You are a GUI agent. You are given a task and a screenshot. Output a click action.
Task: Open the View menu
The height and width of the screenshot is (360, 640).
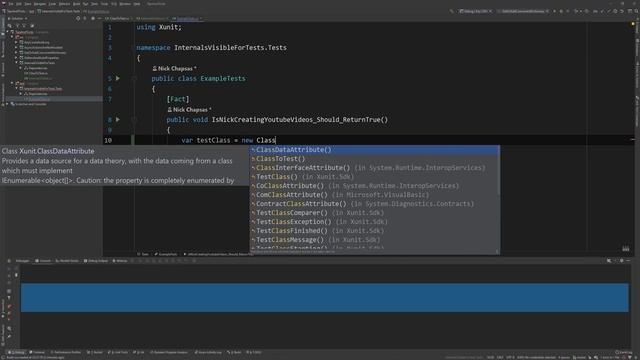(28, 4)
